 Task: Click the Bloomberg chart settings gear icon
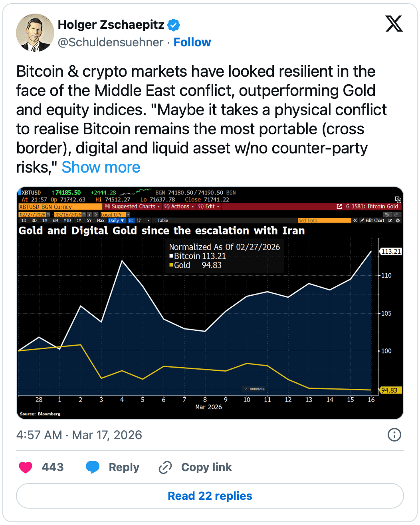click(398, 221)
